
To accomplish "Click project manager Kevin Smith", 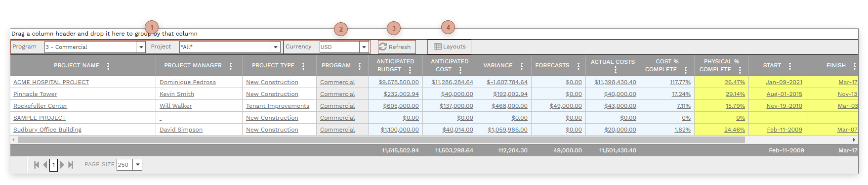I will 177,94.
